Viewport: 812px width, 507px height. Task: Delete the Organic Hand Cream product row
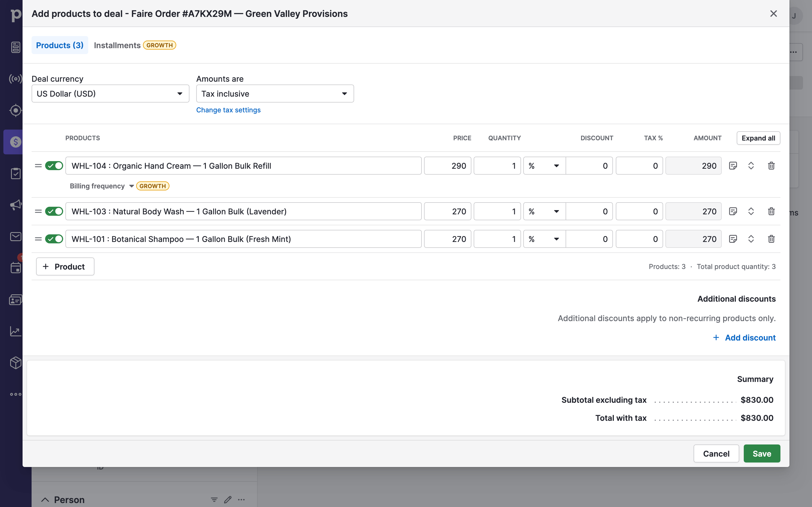click(771, 166)
